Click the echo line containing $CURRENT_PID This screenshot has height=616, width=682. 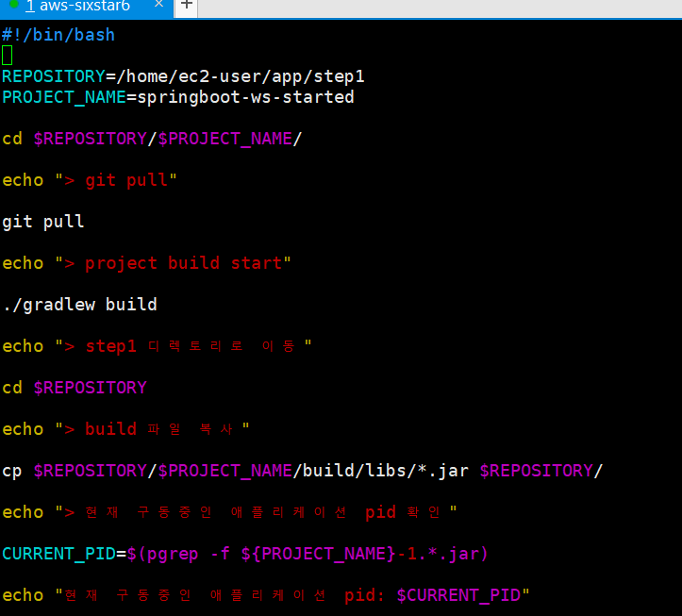266,595
